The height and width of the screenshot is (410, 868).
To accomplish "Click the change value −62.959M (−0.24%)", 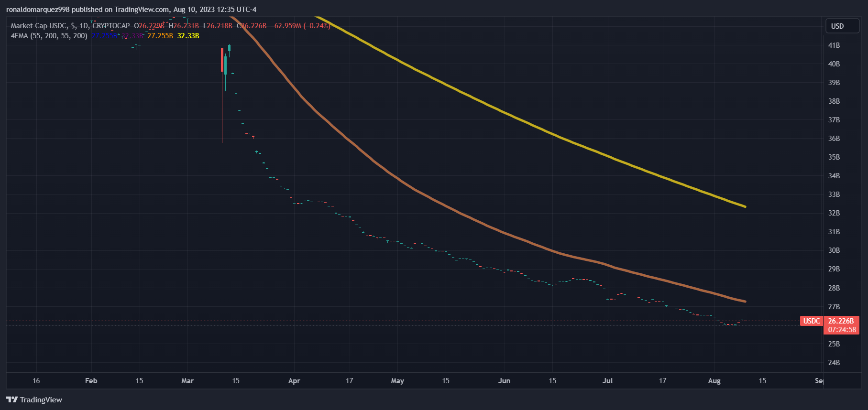I will tap(301, 26).
